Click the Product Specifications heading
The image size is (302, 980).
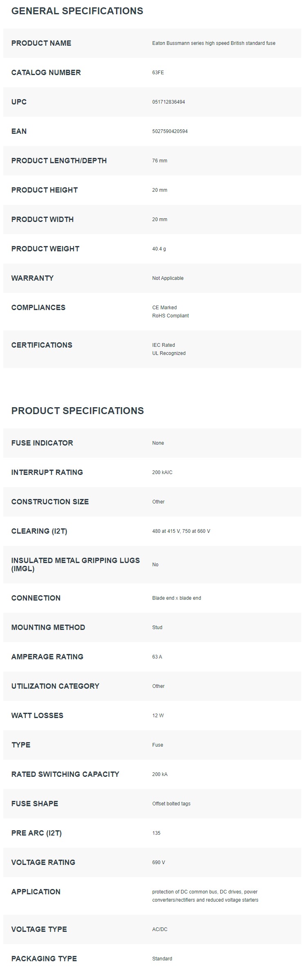click(78, 411)
